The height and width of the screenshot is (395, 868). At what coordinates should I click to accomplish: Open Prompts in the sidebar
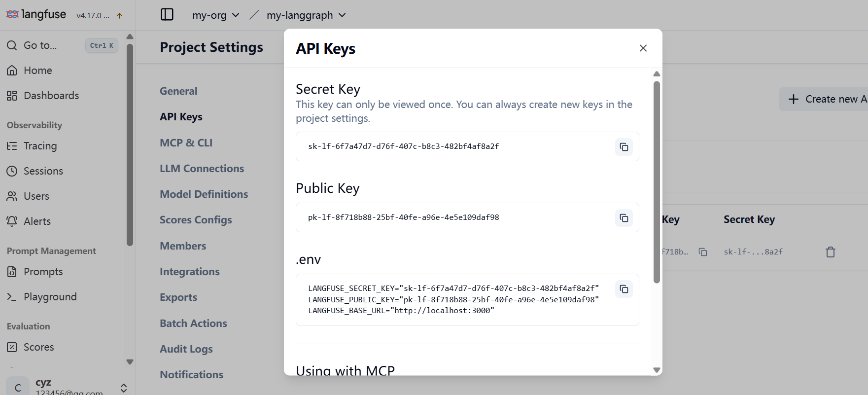(x=62, y=272)
